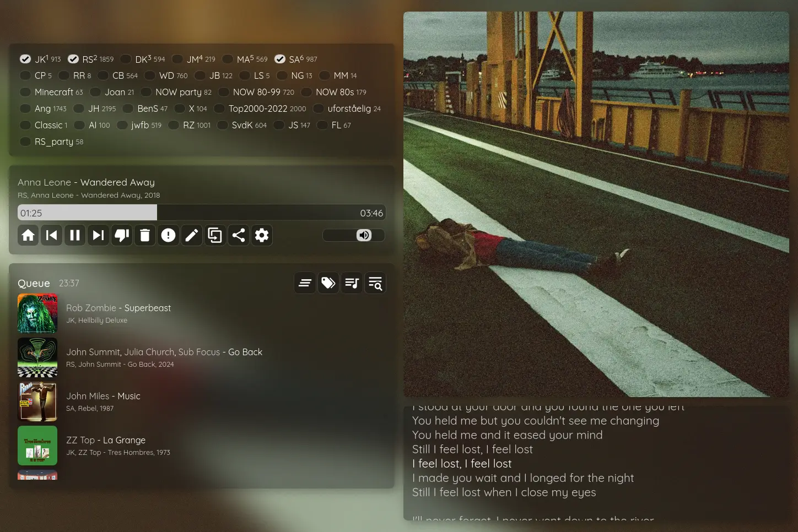Click the song progress bar
The width and height of the screenshot is (798, 532).
pyautogui.click(x=202, y=213)
